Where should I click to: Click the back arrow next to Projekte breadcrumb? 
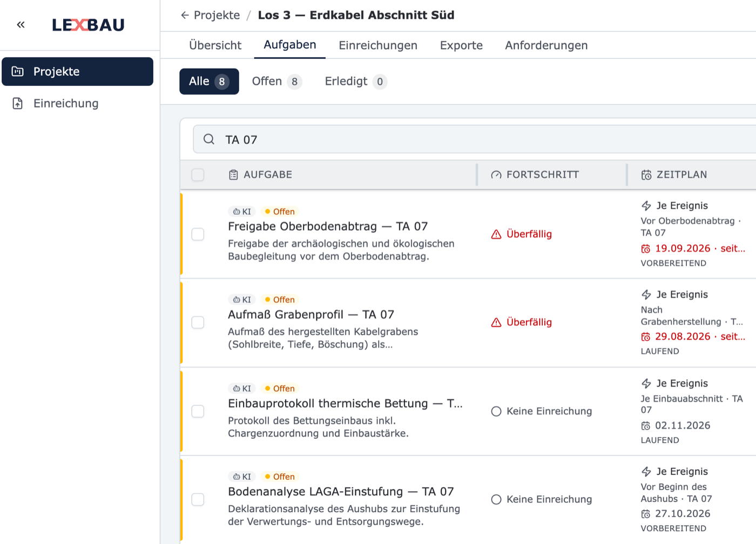[185, 15]
